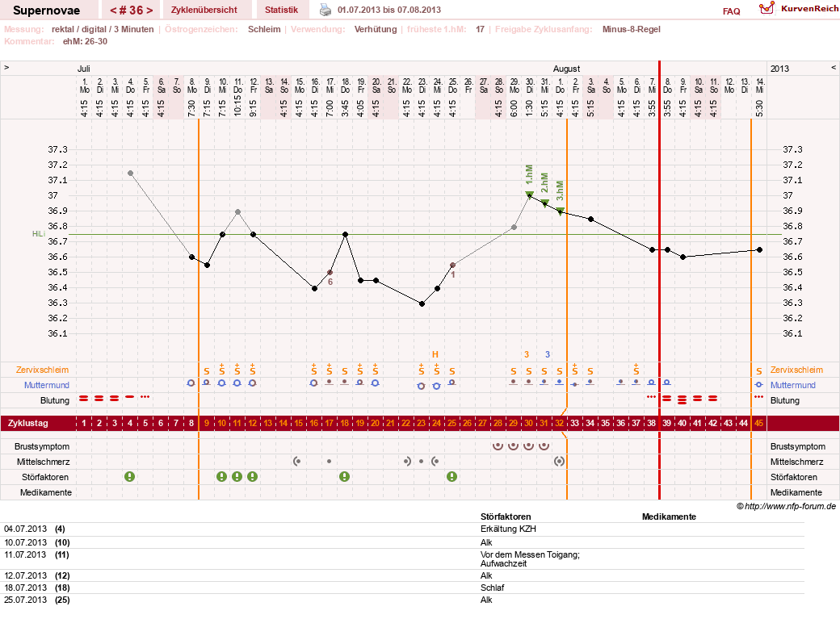Click 'Erkältung KZH' note
The width and height of the screenshot is (840, 640).
508,529
